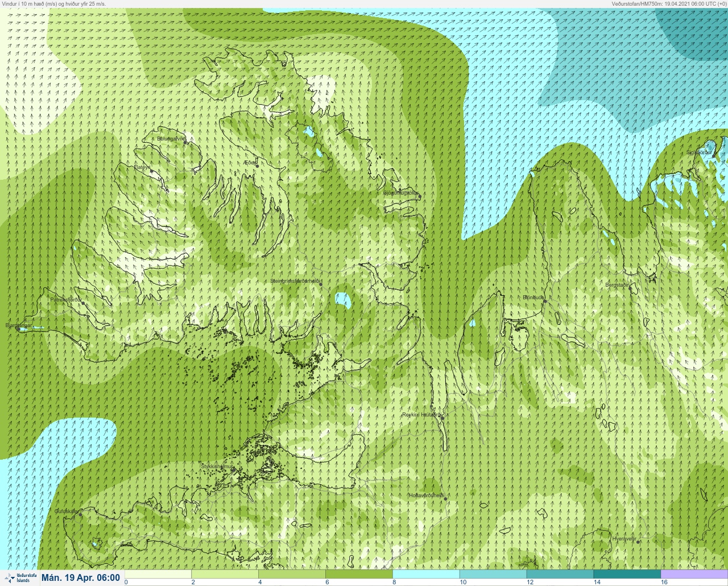Click the legend scale number 4
The image size is (728, 586).
click(260, 582)
